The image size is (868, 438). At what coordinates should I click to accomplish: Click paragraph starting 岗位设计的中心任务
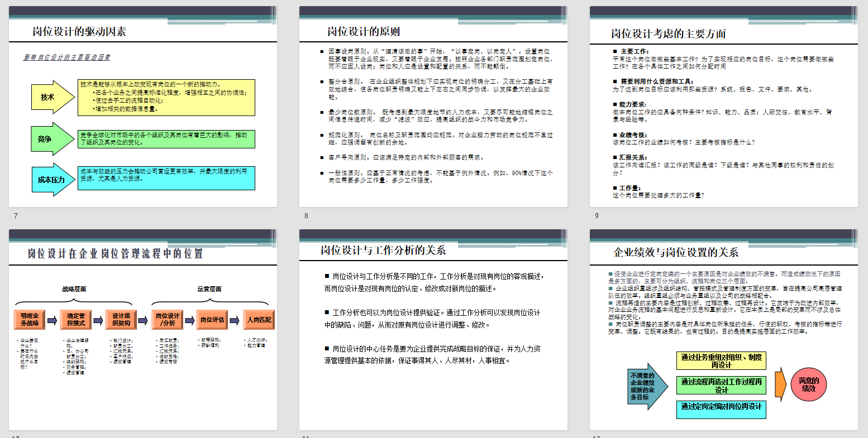coord(432,354)
